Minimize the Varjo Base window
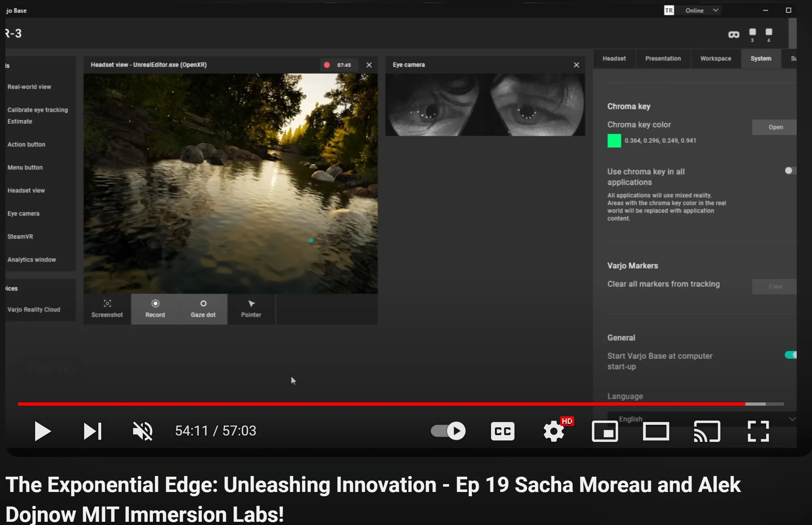 pyautogui.click(x=765, y=11)
